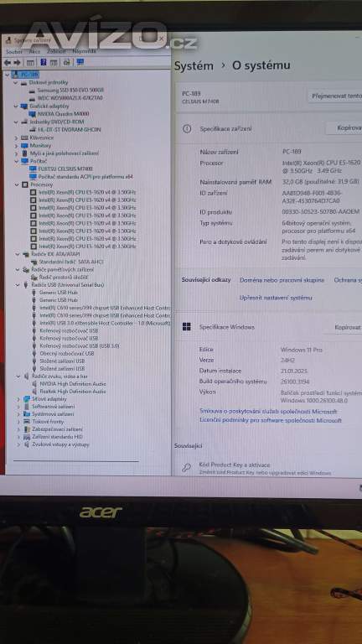This screenshot has height=644, width=362.
Task: Select Řadiče zvuku, videa a her category
Action: 59,376
